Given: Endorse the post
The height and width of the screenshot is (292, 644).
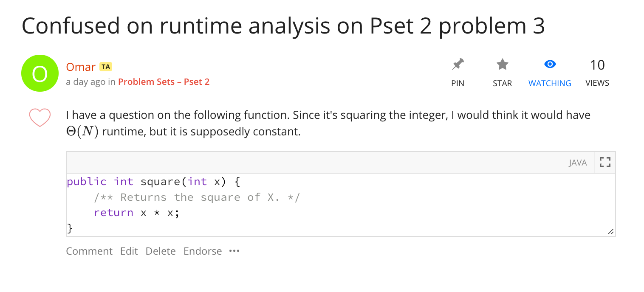Looking at the screenshot, I should pos(203,251).
